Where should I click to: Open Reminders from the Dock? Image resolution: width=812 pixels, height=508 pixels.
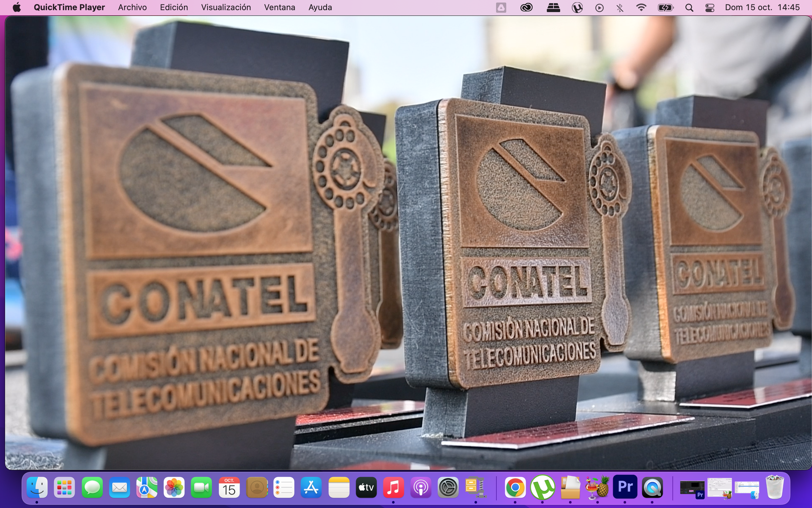click(284, 487)
